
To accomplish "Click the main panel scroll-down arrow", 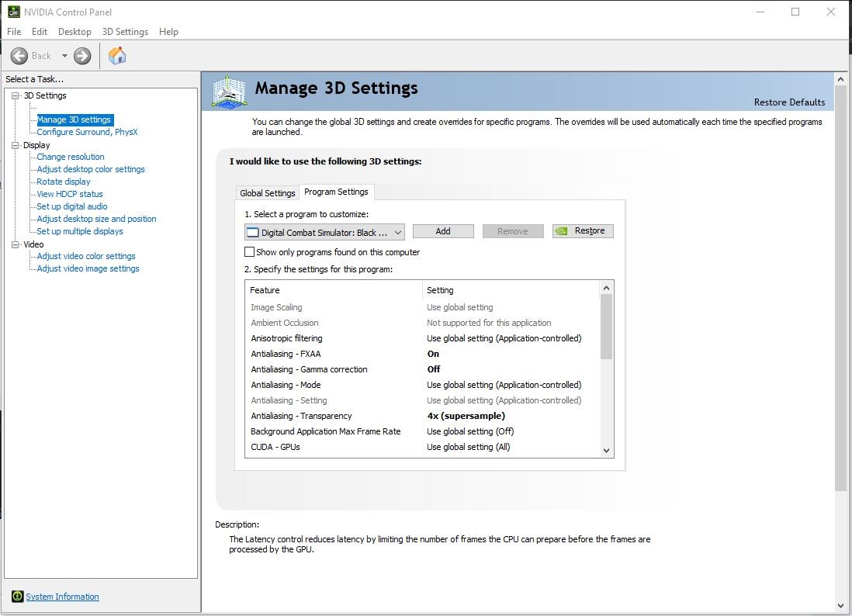I will [840, 606].
